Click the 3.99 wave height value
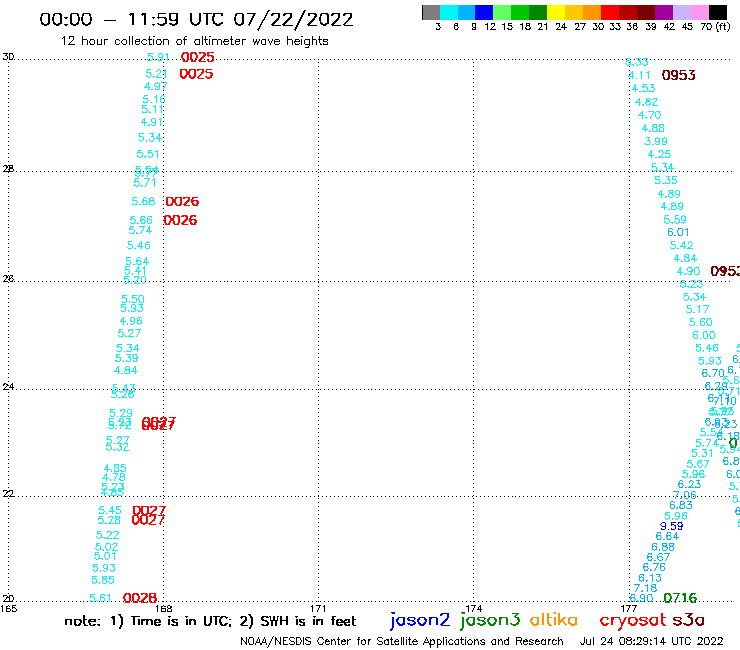 [656, 141]
